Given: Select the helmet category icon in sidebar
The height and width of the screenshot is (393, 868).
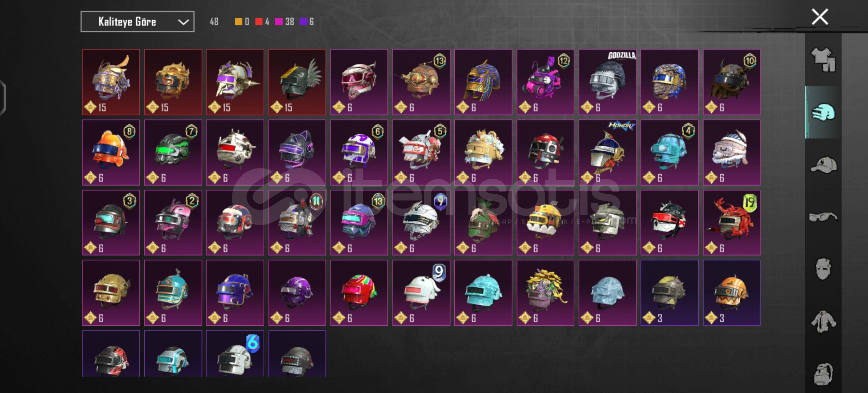Looking at the screenshot, I should click(x=823, y=112).
